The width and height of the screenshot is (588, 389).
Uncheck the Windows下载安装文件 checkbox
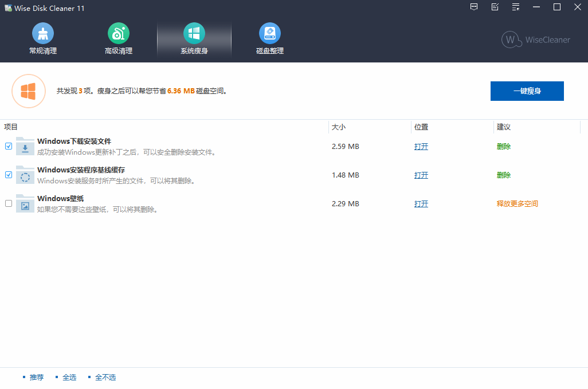[x=9, y=146]
